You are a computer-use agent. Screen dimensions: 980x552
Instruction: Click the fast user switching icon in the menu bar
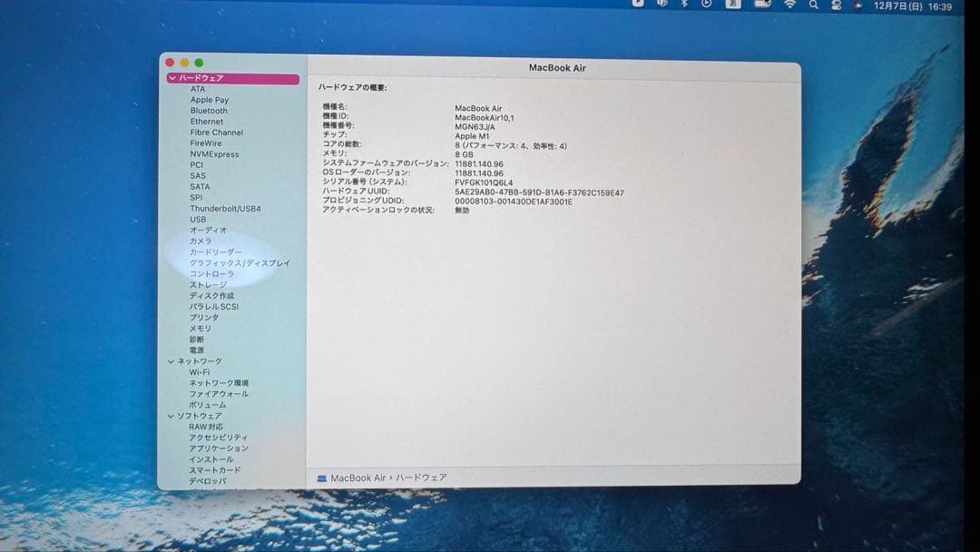tap(838, 7)
